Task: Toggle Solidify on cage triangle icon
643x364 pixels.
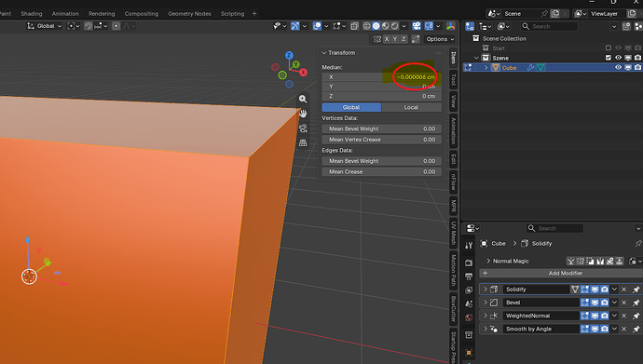Action: tap(575, 290)
